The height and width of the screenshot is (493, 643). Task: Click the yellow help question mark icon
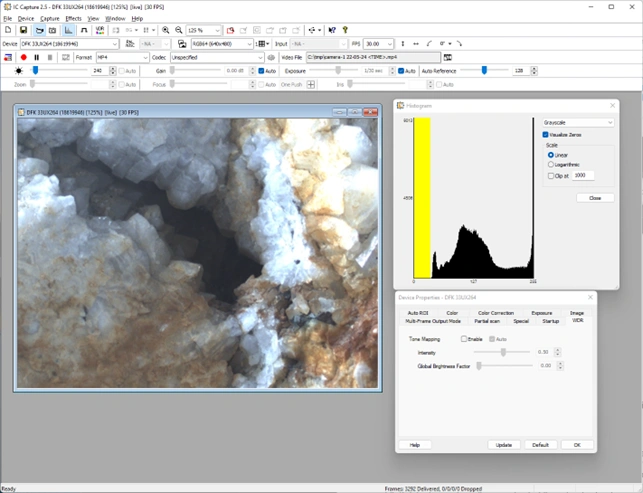tap(346, 31)
